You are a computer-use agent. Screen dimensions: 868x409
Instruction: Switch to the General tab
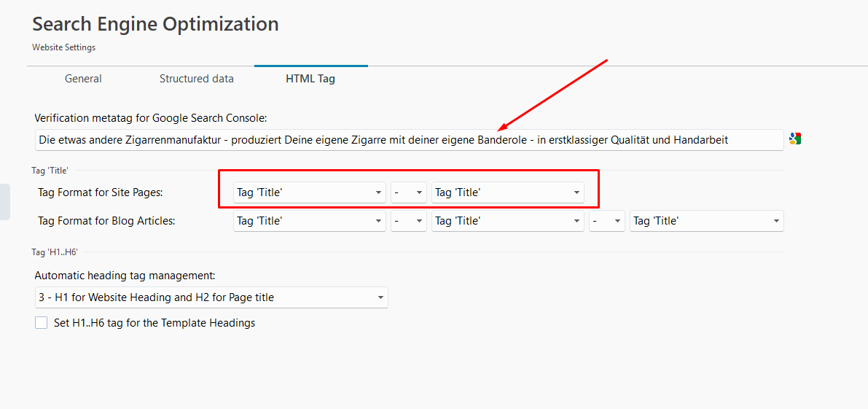click(83, 79)
